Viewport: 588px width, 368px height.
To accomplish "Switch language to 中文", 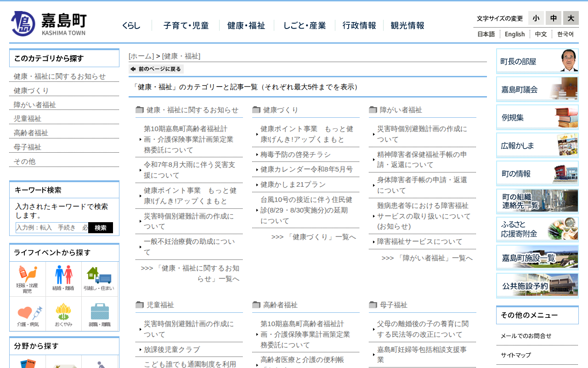I will [x=541, y=34].
